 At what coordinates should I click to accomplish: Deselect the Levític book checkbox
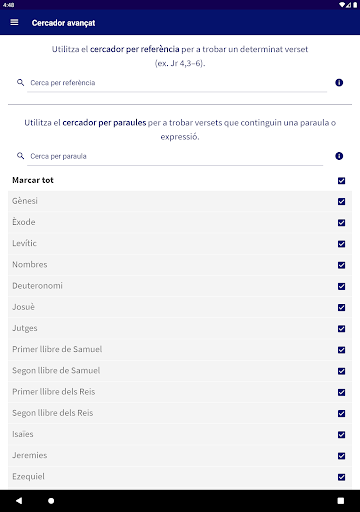coord(341,244)
